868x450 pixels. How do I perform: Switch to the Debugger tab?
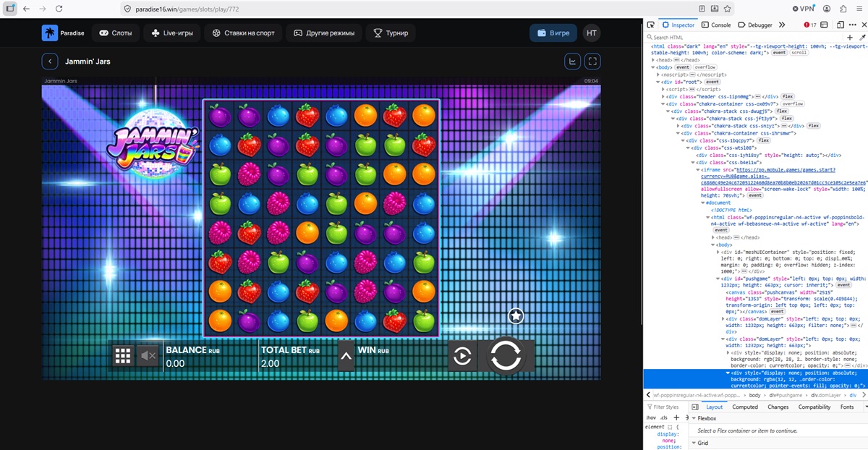755,25
